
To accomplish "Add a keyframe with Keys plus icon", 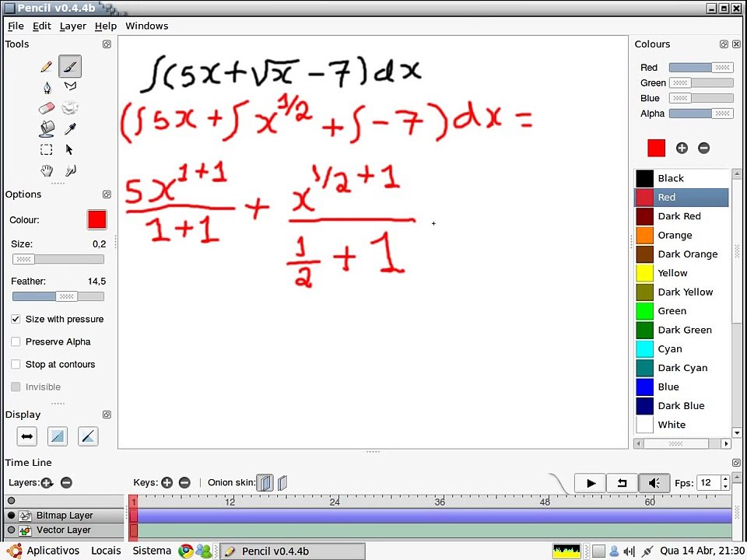I will click(167, 482).
